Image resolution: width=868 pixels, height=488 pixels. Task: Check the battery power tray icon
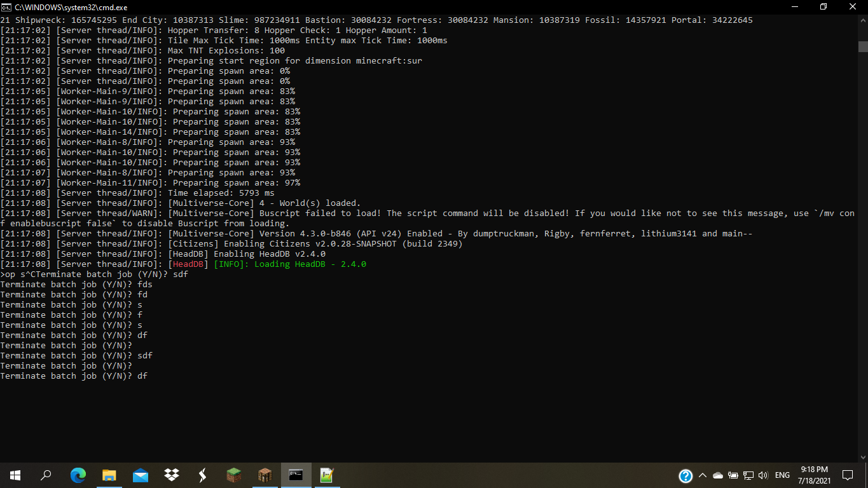click(733, 475)
